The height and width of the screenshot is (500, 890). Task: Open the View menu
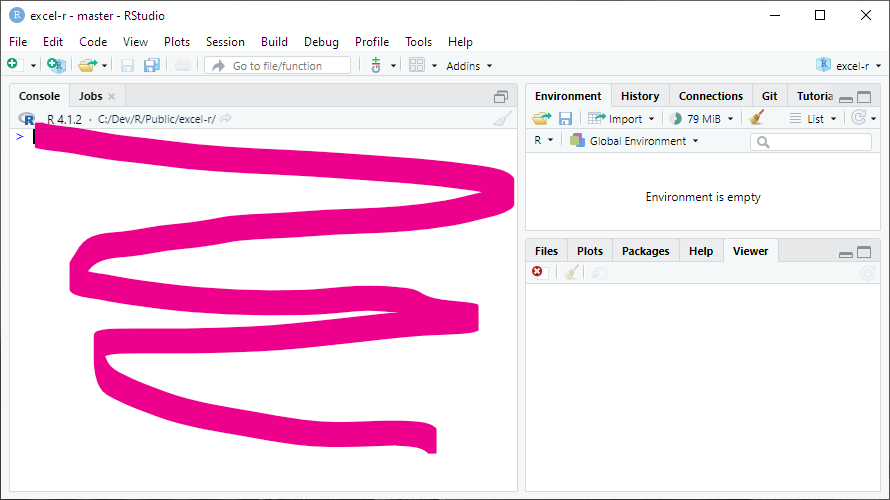pos(135,42)
